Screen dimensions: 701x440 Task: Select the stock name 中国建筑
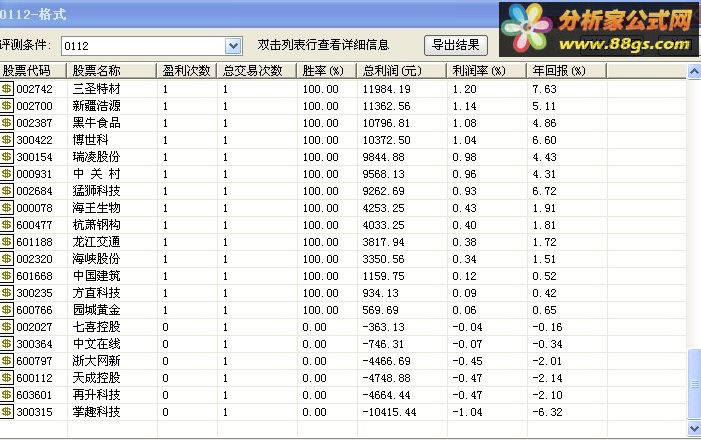(97, 275)
